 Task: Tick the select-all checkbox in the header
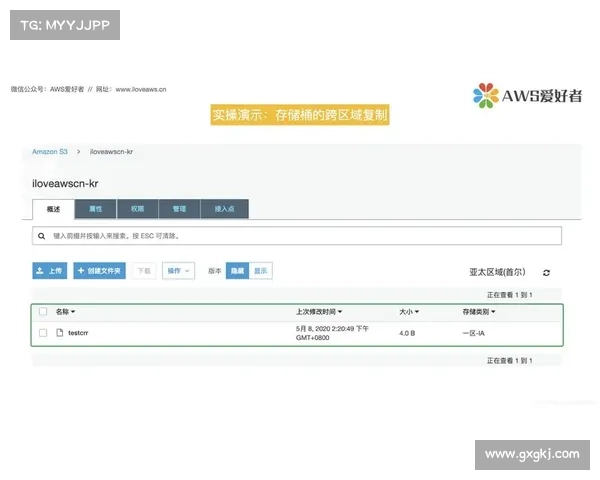tap(43, 311)
